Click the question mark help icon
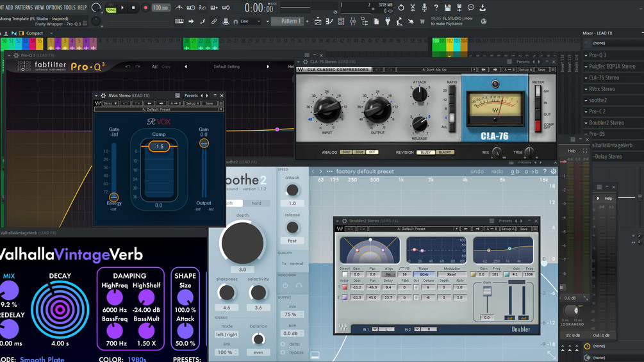Screen dimensions: 644x362 [x=436, y=8]
